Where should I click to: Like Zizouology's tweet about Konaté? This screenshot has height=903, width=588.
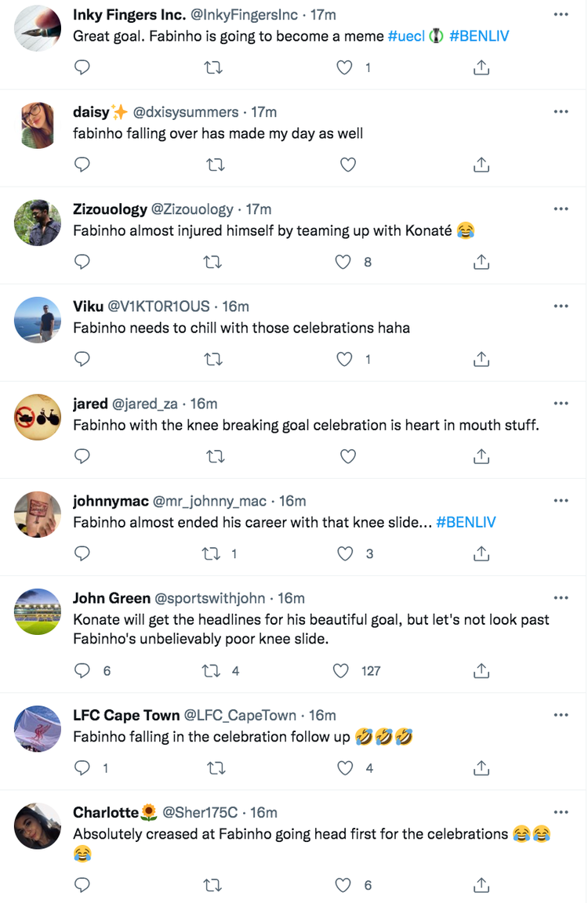pos(343,262)
